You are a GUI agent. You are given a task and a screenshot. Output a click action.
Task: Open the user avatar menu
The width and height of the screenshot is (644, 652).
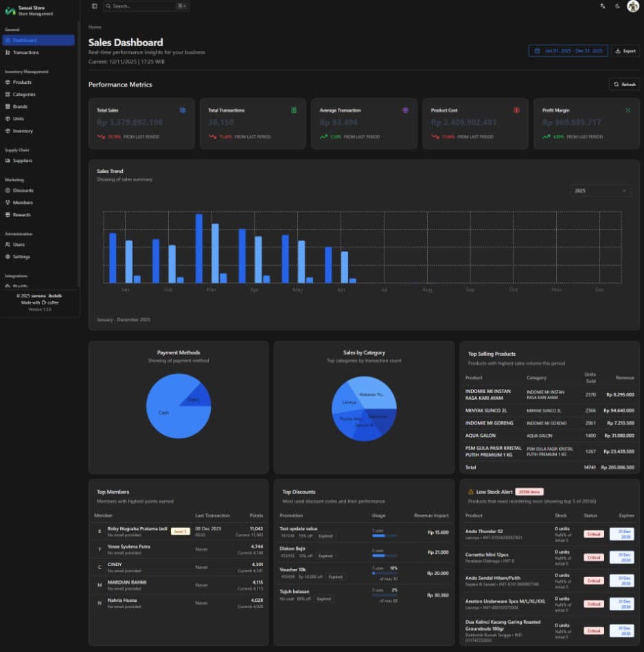click(632, 6)
